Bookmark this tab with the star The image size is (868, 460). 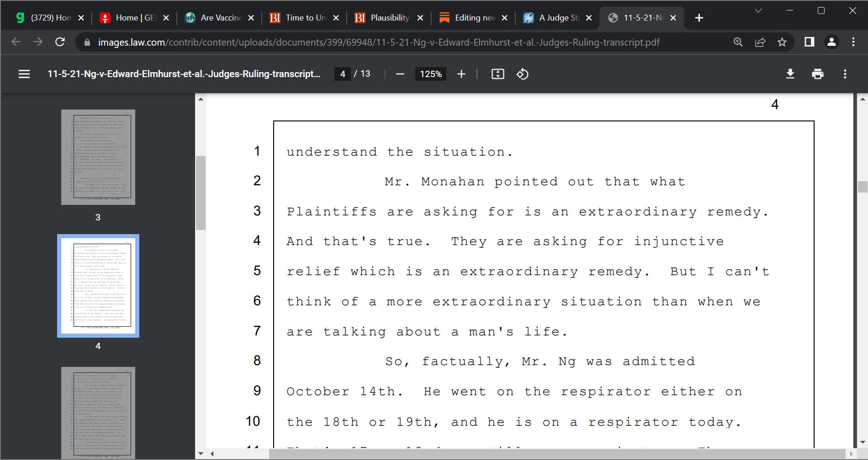coord(782,42)
